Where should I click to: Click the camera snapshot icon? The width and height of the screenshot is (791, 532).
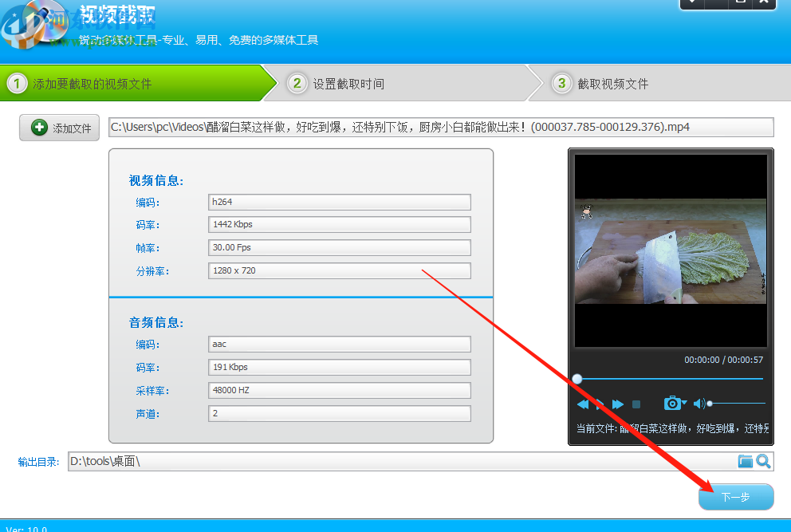tap(672, 403)
